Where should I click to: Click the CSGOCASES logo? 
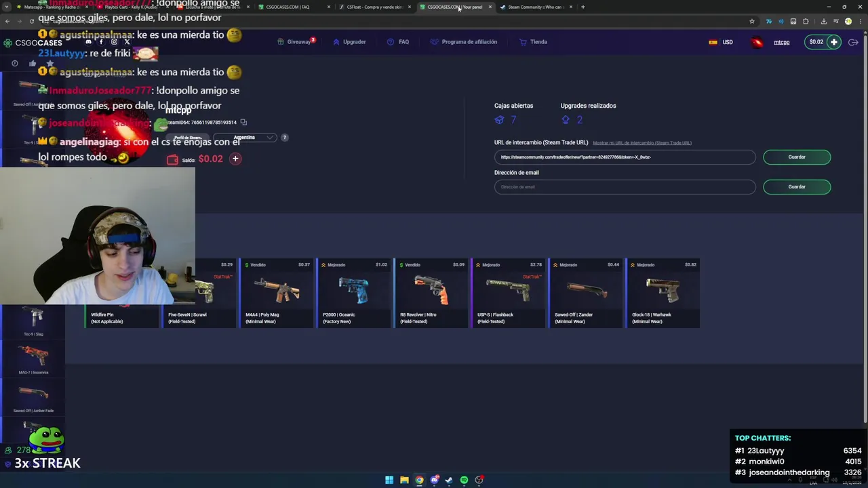click(33, 43)
